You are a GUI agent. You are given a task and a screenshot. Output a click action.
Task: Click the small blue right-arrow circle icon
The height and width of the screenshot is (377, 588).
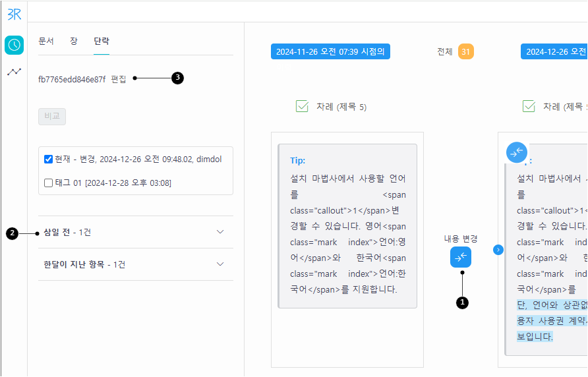click(x=498, y=249)
